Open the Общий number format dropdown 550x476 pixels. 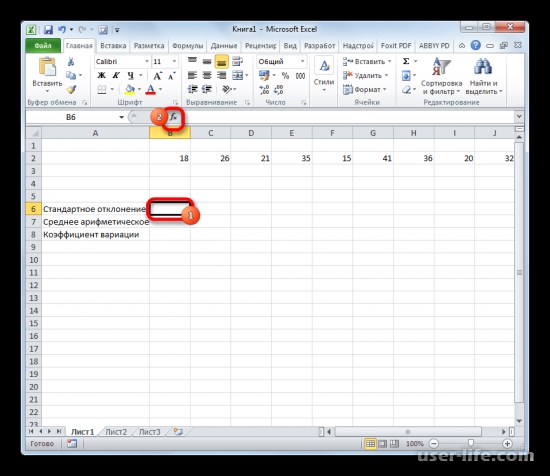(x=302, y=61)
